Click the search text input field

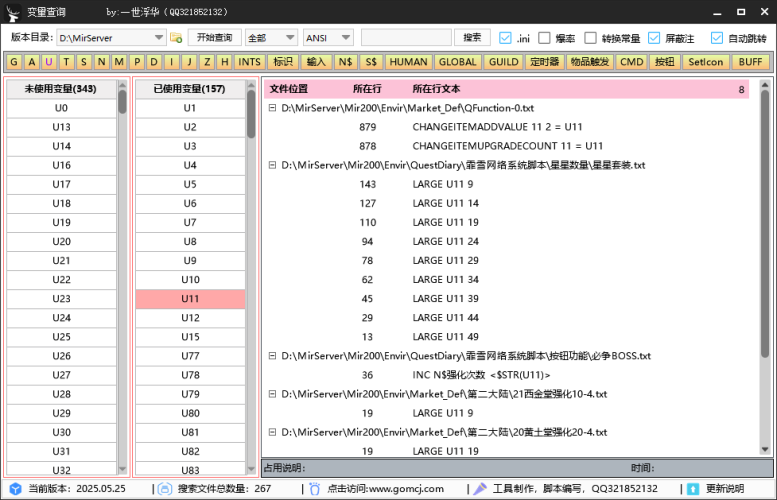pyautogui.click(x=405, y=38)
